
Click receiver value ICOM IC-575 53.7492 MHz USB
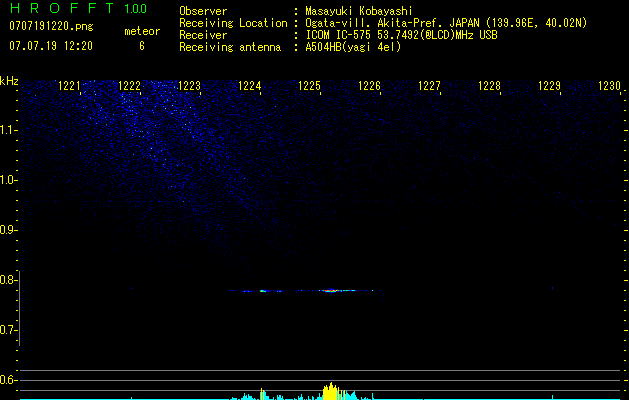click(x=401, y=35)
